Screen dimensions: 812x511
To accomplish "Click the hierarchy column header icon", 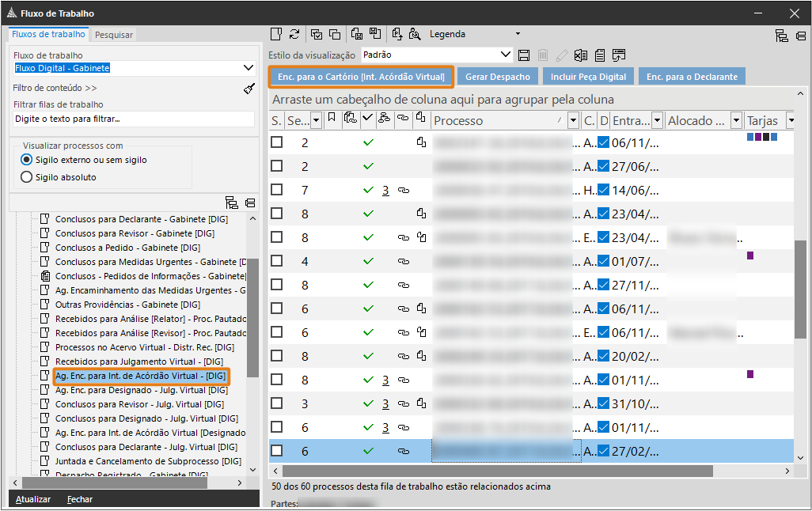I will [x=385, y=118].
